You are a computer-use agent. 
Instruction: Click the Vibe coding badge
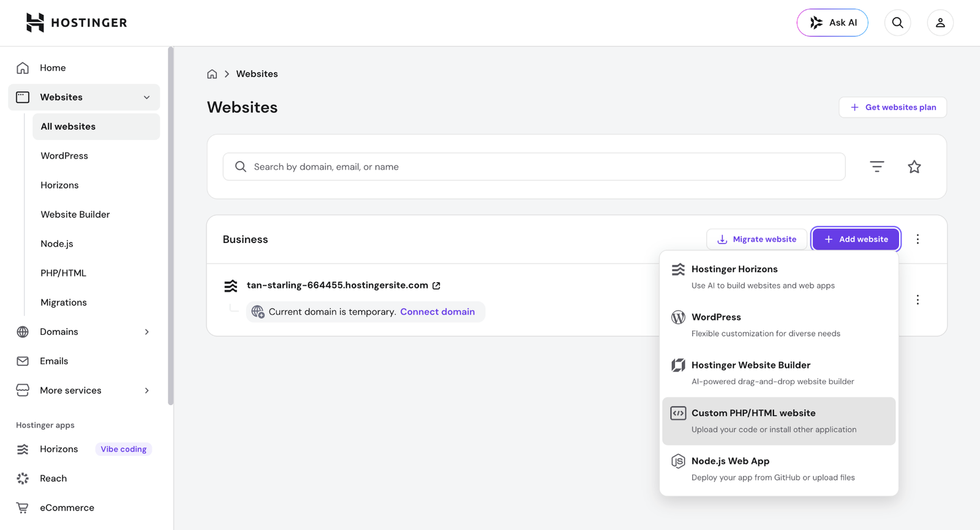tap(124, 449)
